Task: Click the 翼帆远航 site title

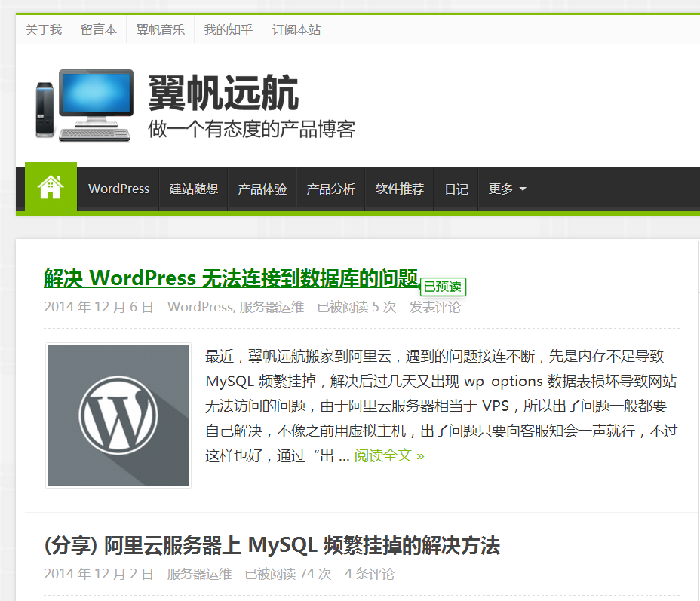Action: tap(223, 93)
